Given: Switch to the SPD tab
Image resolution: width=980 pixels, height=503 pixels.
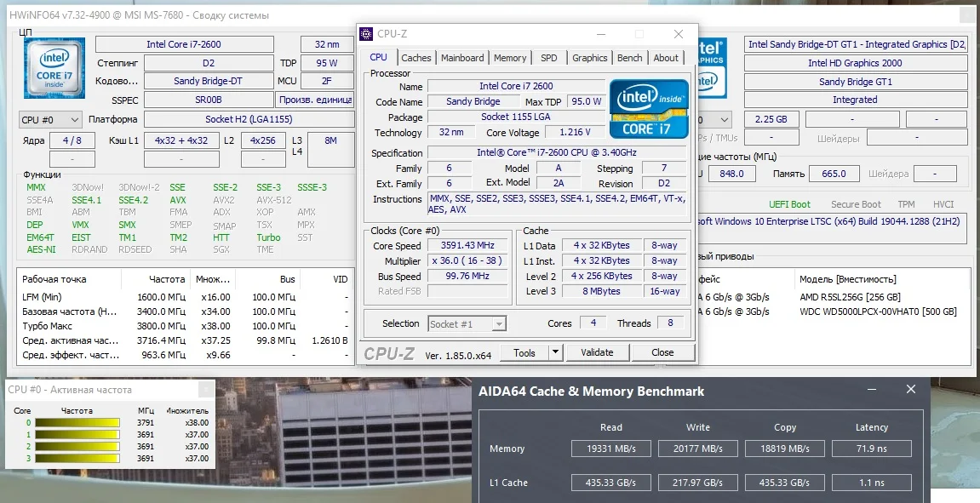Looking at the screenshot, I should tap(549, 58).
